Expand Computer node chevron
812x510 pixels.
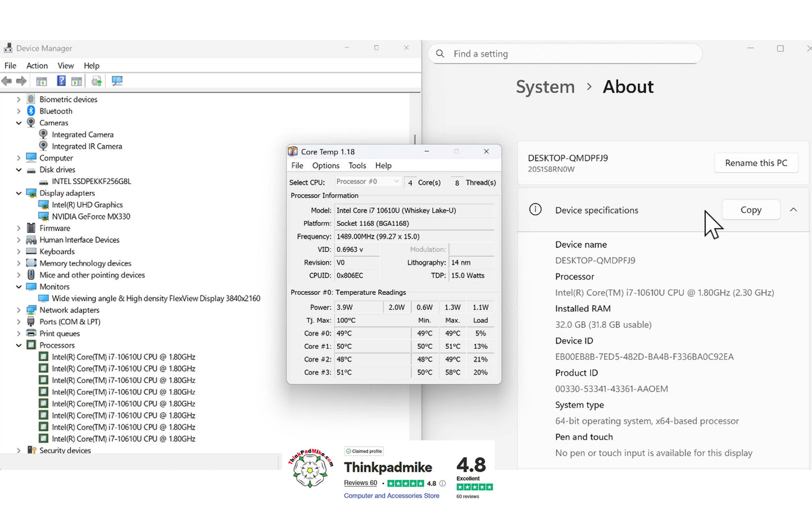click(x=19, y=158)
